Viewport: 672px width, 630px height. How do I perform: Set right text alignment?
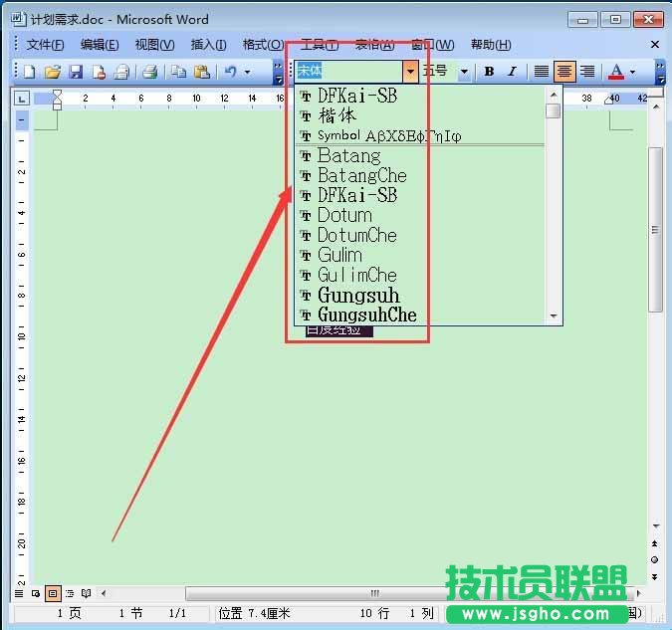[587, 71]
